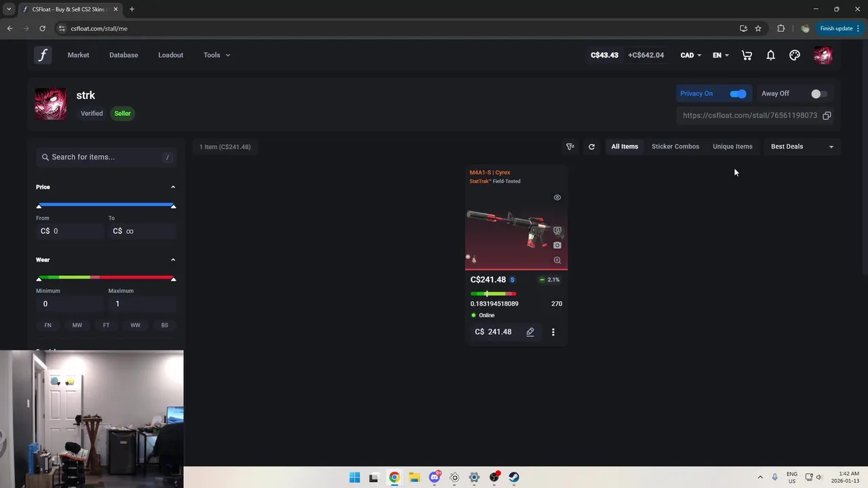Open the three-dot menu on M4A1-S card

click(553, 332)
